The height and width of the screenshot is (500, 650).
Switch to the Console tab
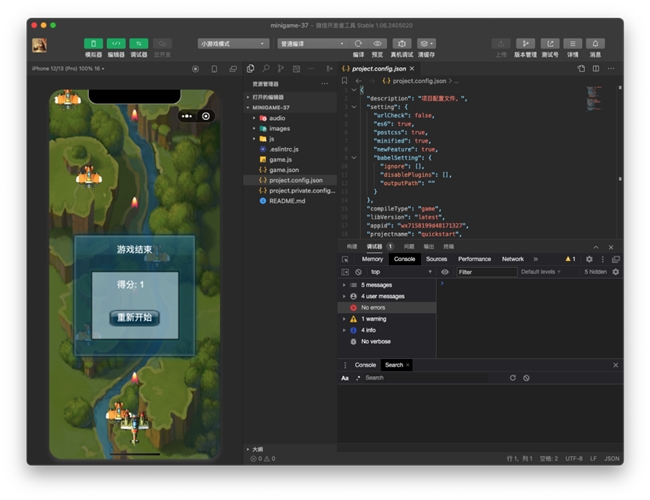pyautogui.click(x=405, y=259)
